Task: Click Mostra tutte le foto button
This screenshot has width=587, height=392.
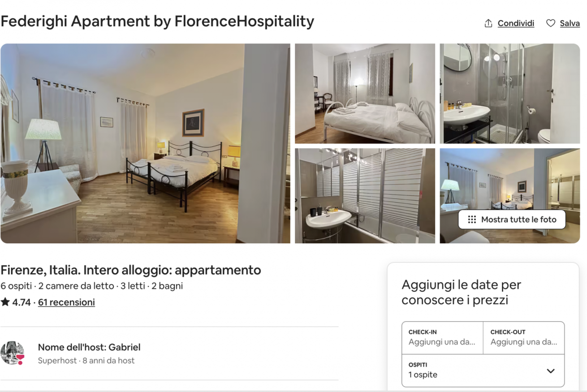Action: coord(512,220)
